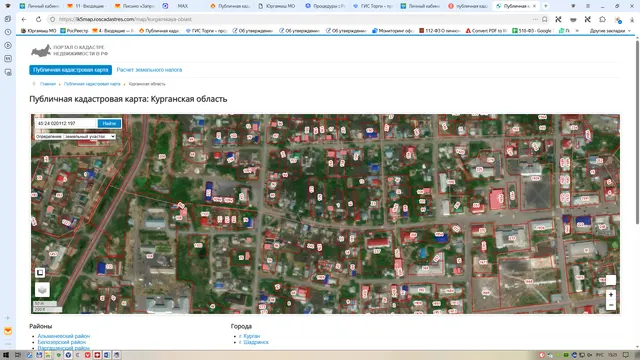Select the 'Публичная кадастровая карта' tab button

tap(71, 70)
